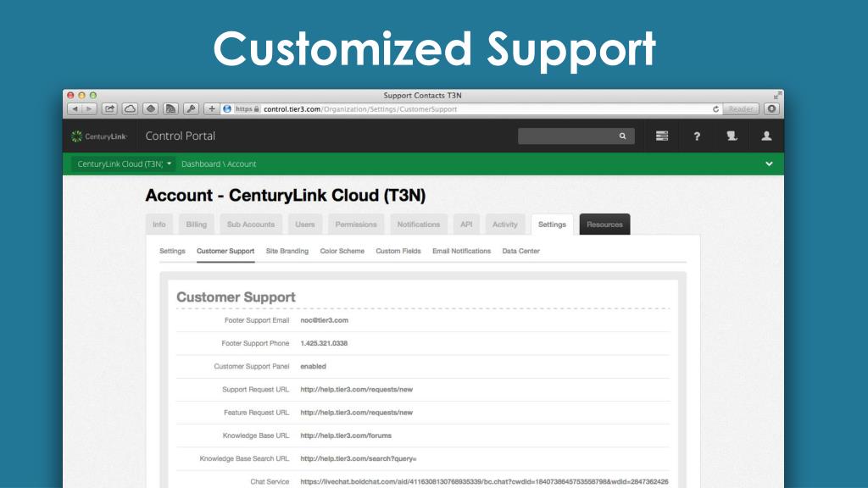The height and width of the screenshot is (488, 868).
Task: Open the Custom Fields sub-tab
Action: [398, 251]
